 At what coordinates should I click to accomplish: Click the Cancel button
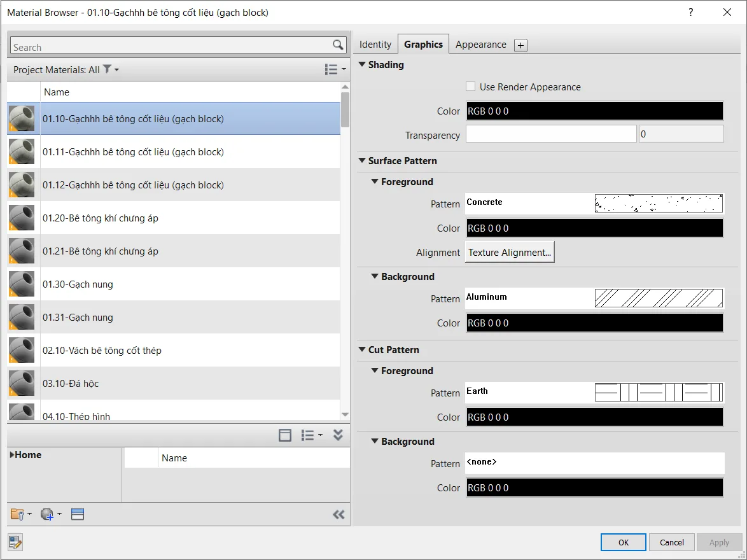point(672,542)
